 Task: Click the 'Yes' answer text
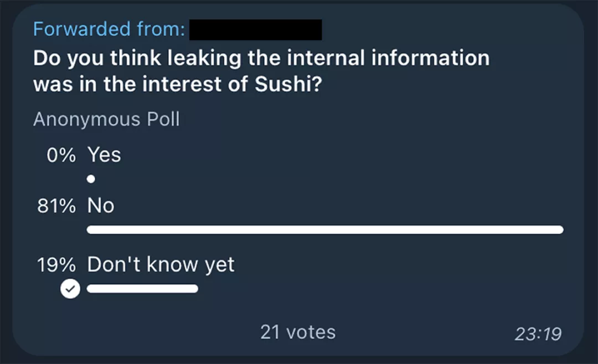[104, 155]
